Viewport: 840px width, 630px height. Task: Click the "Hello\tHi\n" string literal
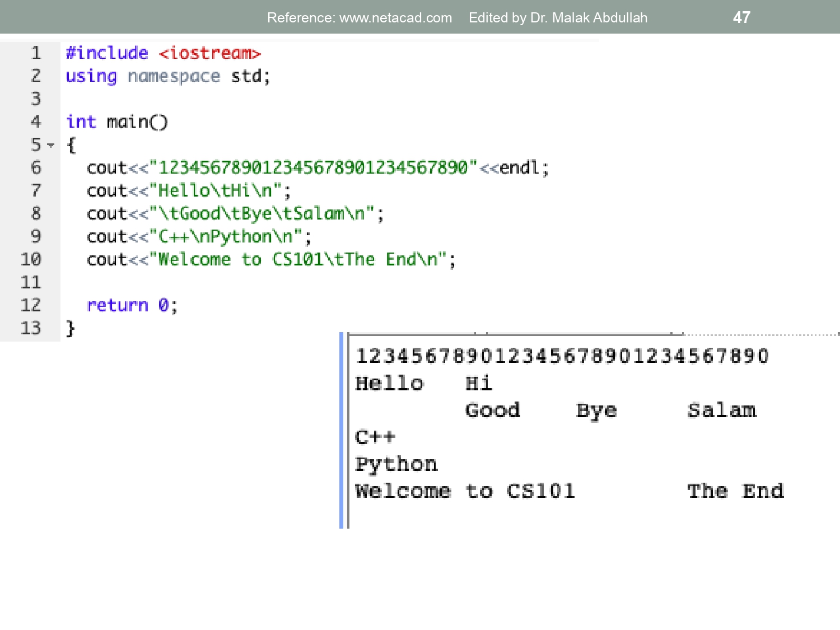[x=215, y=191]
